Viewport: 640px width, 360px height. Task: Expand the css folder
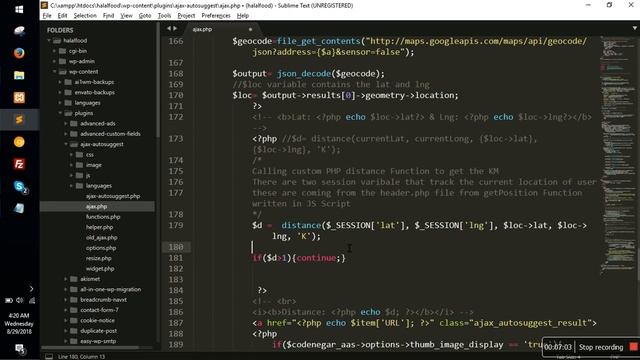point(71,155)
